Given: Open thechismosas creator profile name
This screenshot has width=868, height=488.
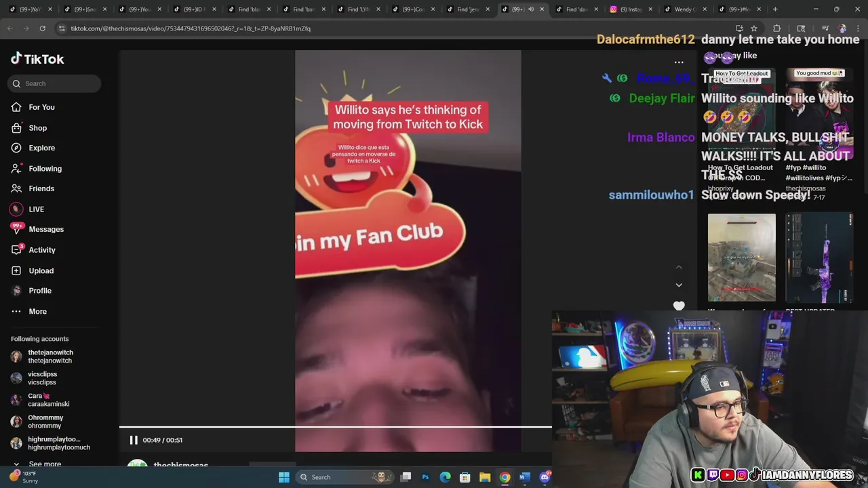Looking at the screenshot, I should pos(180,466).
